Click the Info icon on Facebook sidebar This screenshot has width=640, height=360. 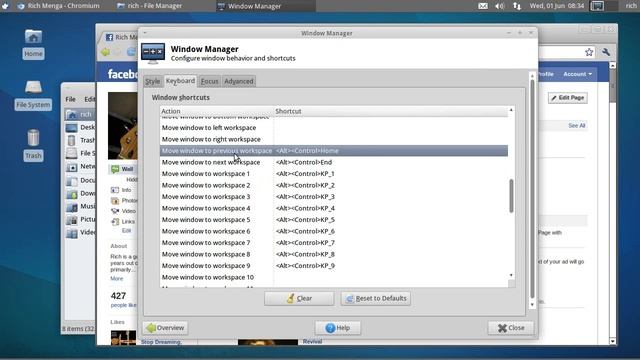pyautogui.click(x=115, y=190)
